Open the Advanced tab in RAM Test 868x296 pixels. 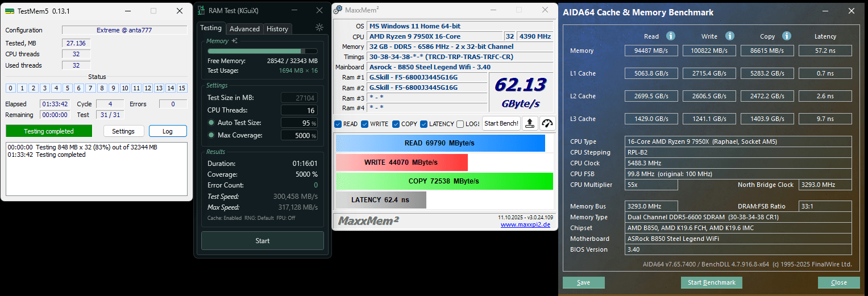click(x=244, y=28)
